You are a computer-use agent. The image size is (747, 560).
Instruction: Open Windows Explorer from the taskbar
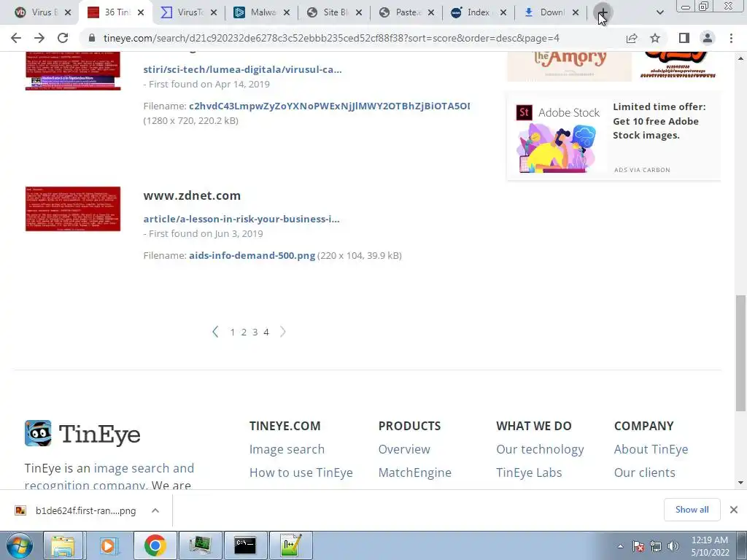(63, 545)
